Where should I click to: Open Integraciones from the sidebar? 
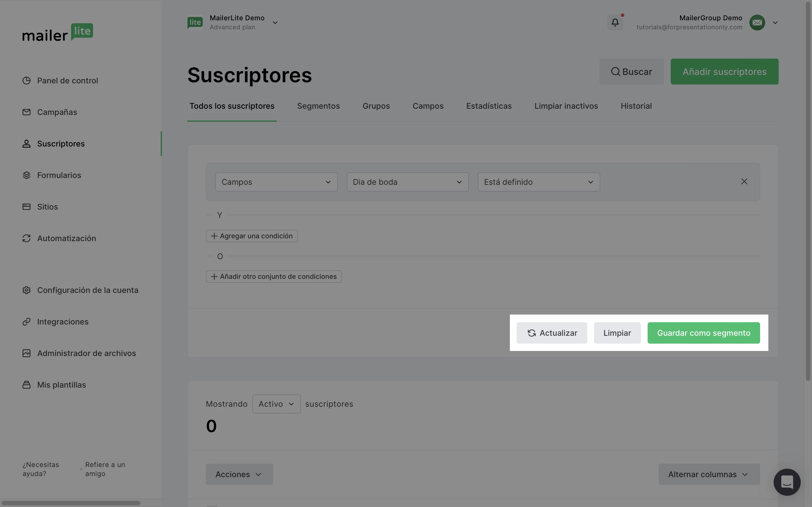tap(63, 322)
